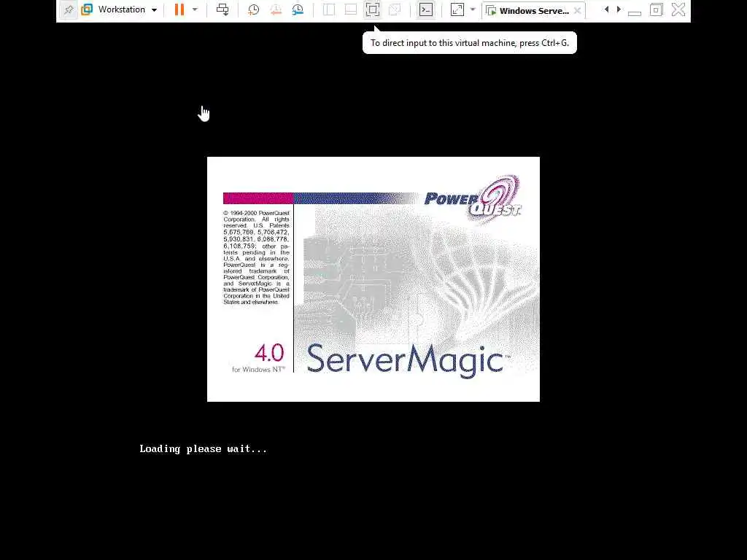Go to the previous VM tab
This screenshot has height=560, width=747.
[x=606, y=9]
